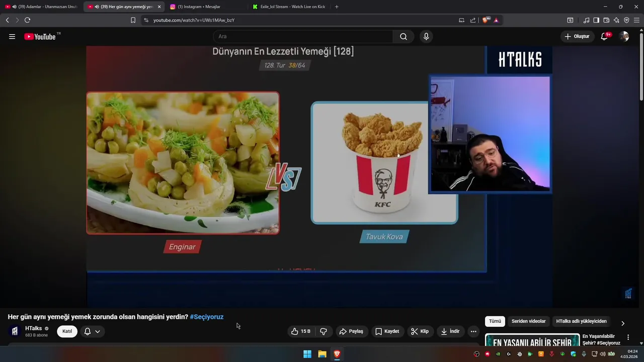644x362 pixels.
Task: Open YouTube notifications bell
Action: click(x=605, y=36)
